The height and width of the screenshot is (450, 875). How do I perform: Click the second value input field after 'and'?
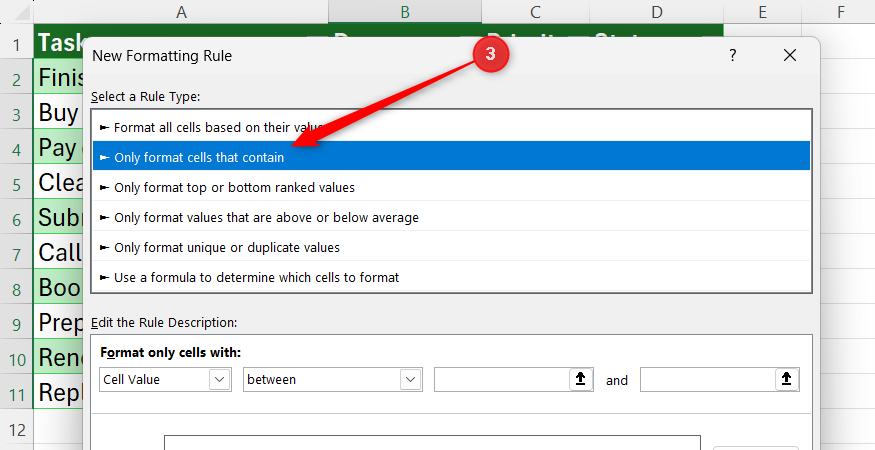coord(708,380)
